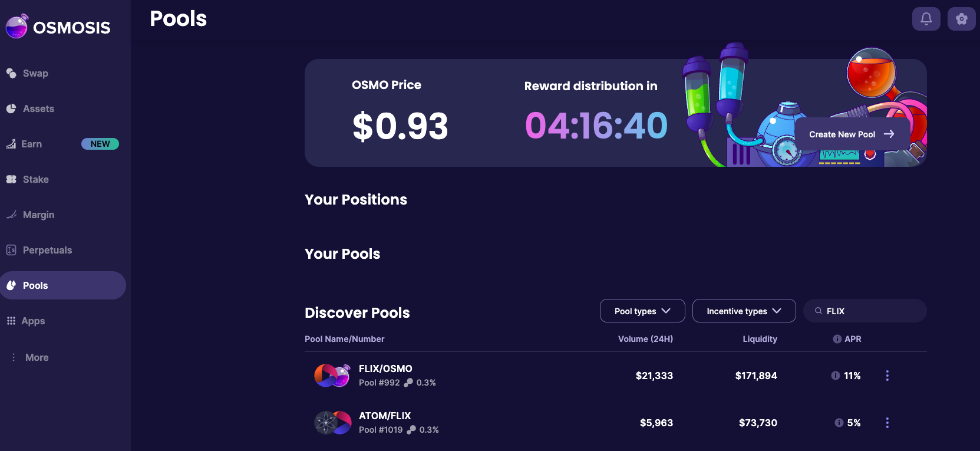Open the ATOM/FLIX pool row
This screenshot has width=980, height=451.
(615, 423)
